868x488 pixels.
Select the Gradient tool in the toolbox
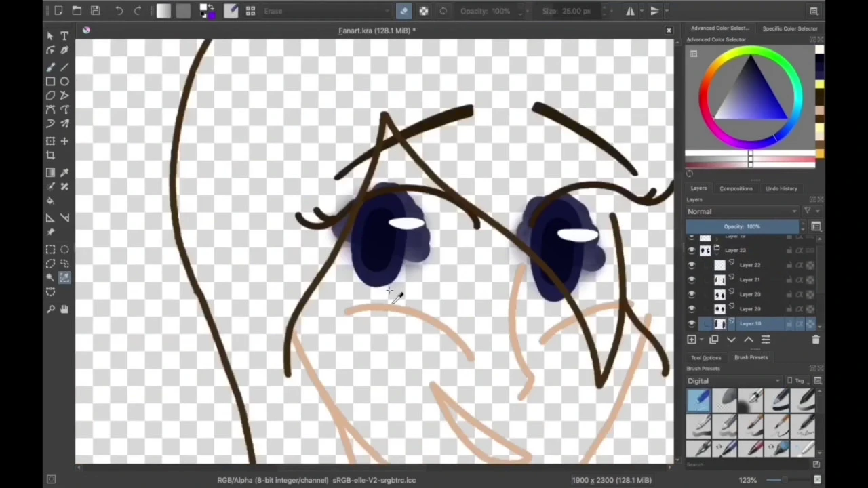pyautogui.click(x=50, y=172)
